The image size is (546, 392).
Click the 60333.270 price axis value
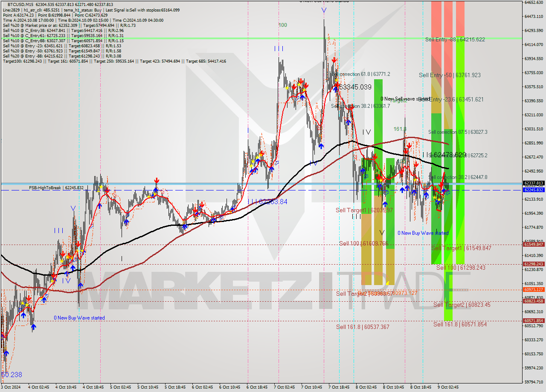pyautogui.click(x=533, y=340)
